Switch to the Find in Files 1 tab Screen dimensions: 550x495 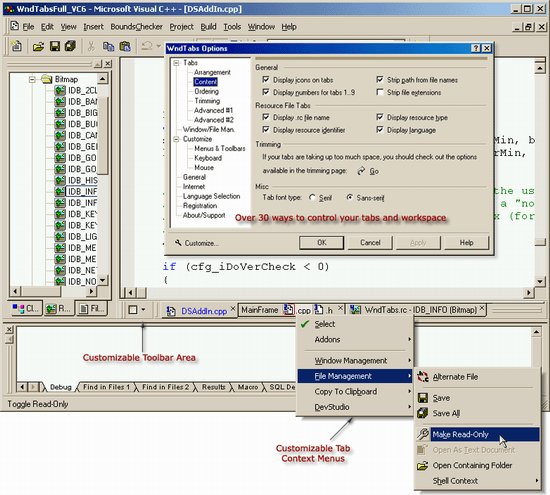tap(106, 387)
